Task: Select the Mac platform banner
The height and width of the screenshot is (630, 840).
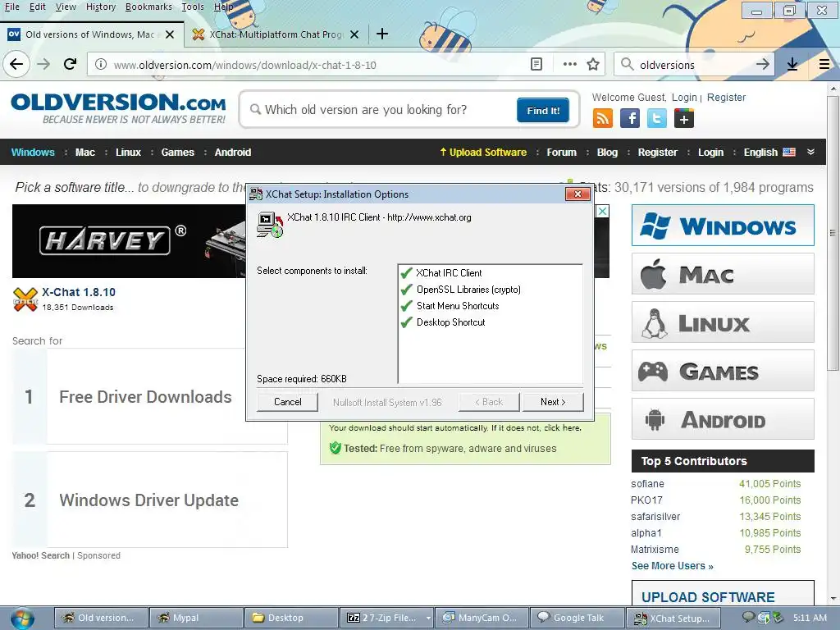Action: tap(723, 274)
